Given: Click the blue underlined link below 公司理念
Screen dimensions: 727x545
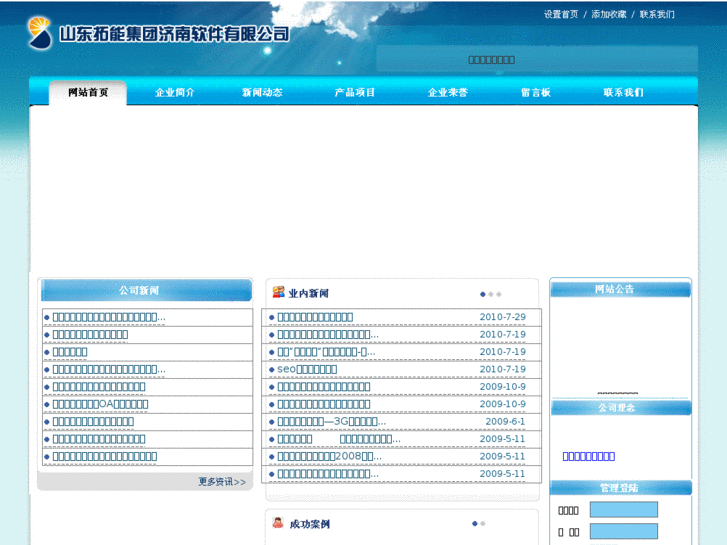Looking at the screenshot, I should click(x=589, y=456).
